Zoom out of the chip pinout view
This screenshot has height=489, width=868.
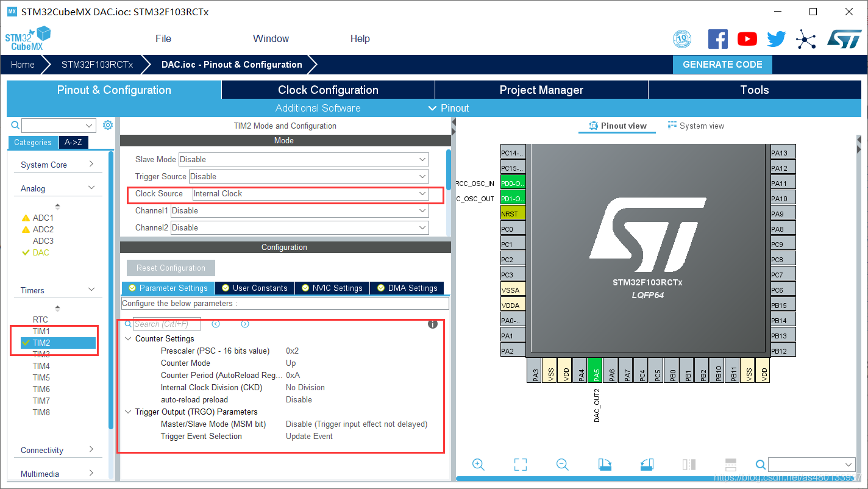(562, 465)
